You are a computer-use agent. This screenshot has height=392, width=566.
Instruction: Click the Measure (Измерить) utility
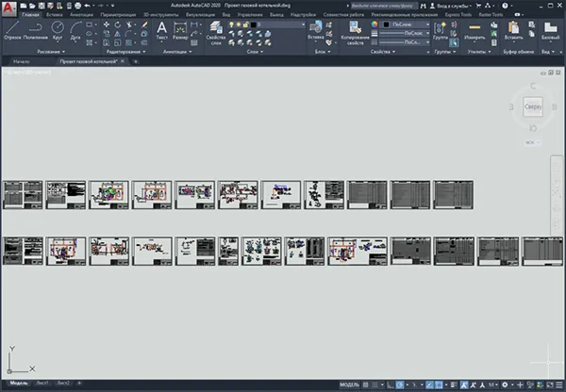(474, 30)
